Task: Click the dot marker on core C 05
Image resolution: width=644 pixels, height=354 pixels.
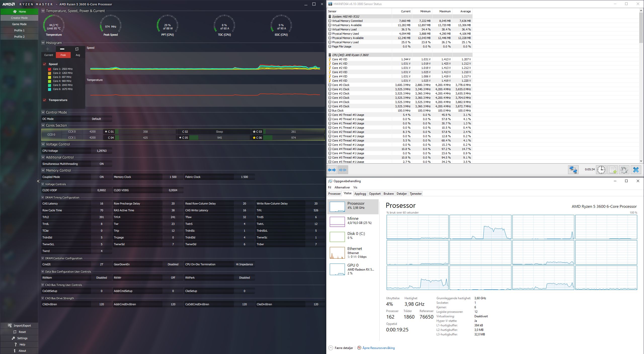Action: coord(180,138)
